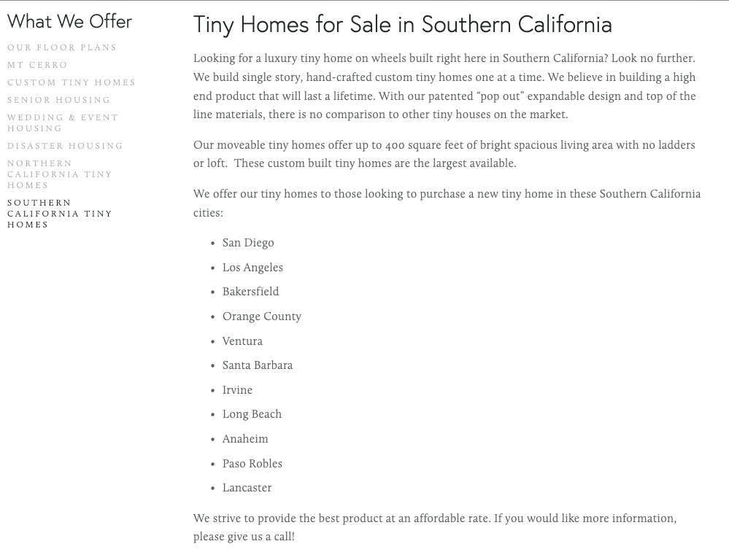
Task: Select the Senior Housing menu item
Action: click(x=58, y=100)
